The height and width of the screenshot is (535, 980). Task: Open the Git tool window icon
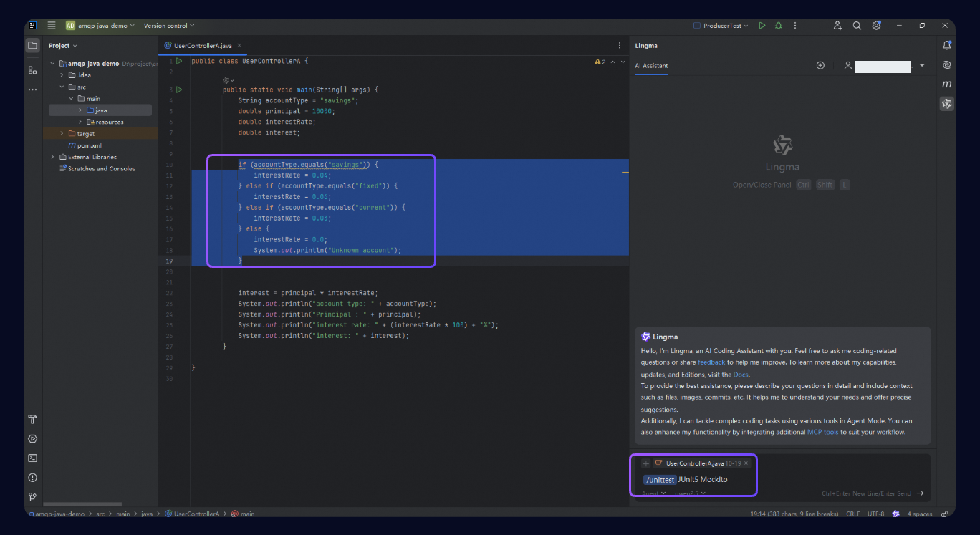[x=32, y=496]
